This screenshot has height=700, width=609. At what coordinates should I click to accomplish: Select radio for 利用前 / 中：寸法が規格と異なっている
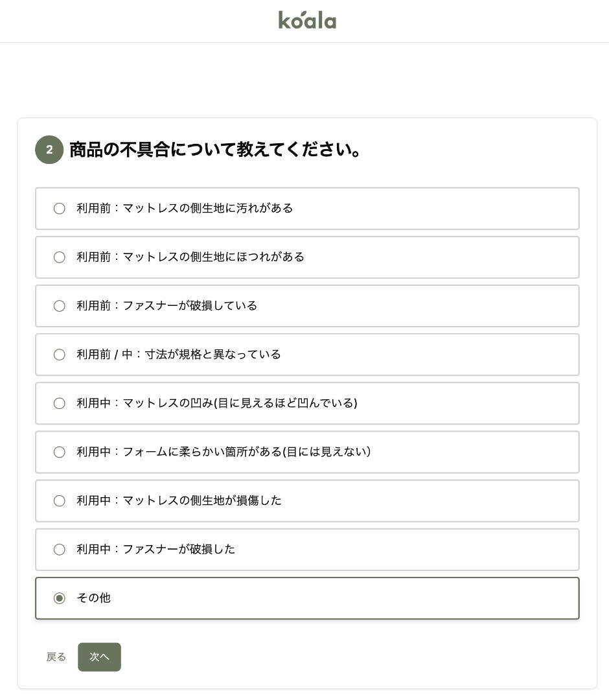coord(60,355)
